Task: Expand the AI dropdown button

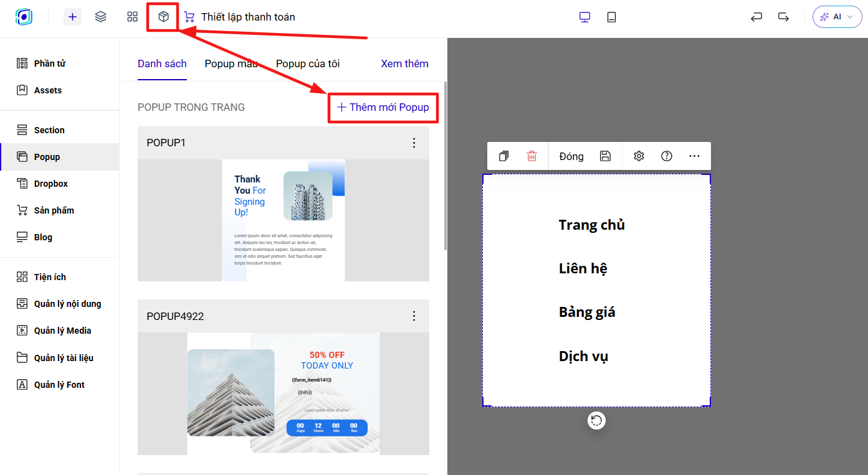Action: (837, 17)
